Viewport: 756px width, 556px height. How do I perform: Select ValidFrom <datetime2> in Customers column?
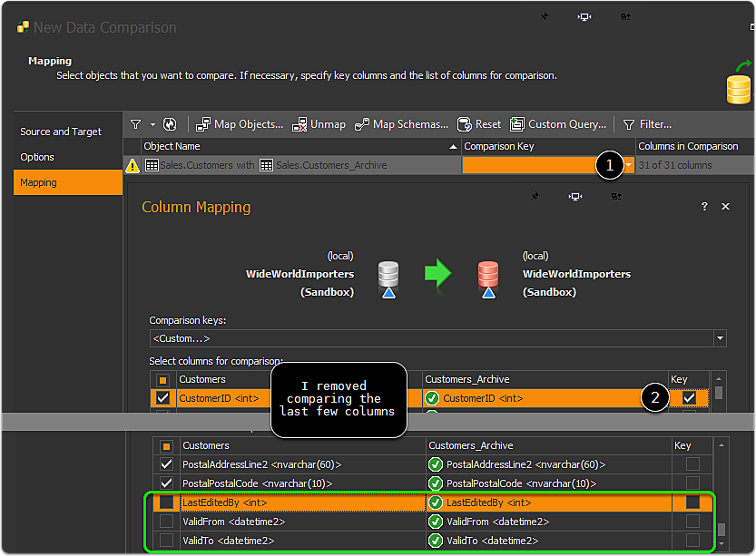(x=234, y=522)
